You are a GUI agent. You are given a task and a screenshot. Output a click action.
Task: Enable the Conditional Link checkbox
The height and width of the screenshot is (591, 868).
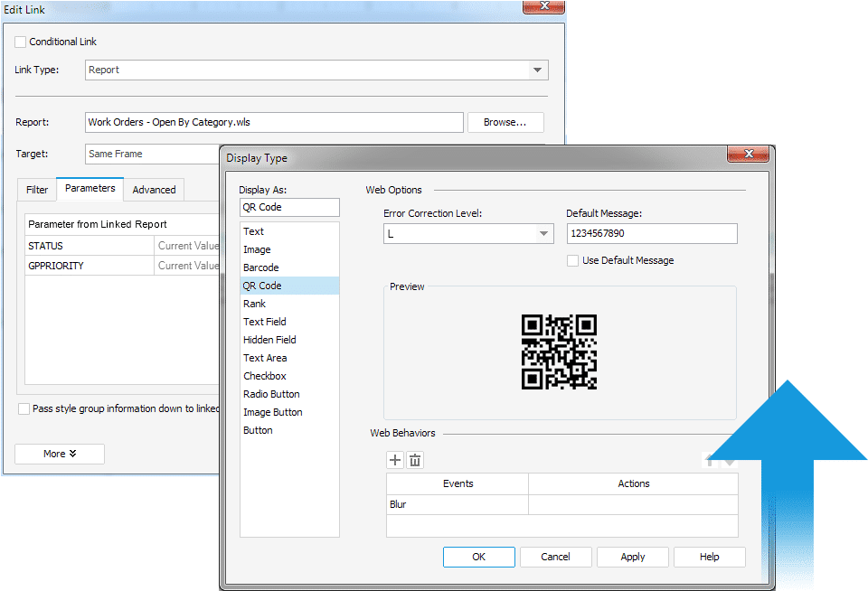(21, 42)
